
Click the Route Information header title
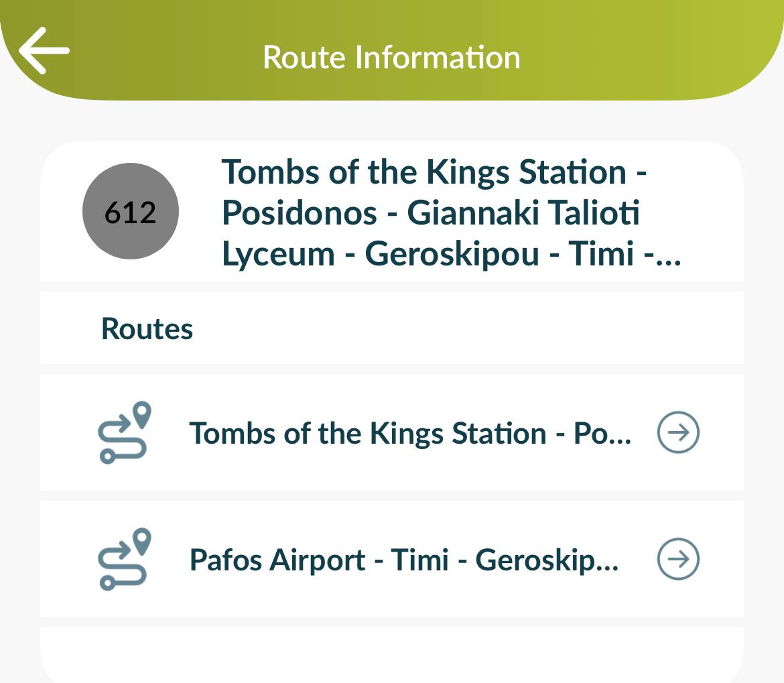[x=391, y=57]
